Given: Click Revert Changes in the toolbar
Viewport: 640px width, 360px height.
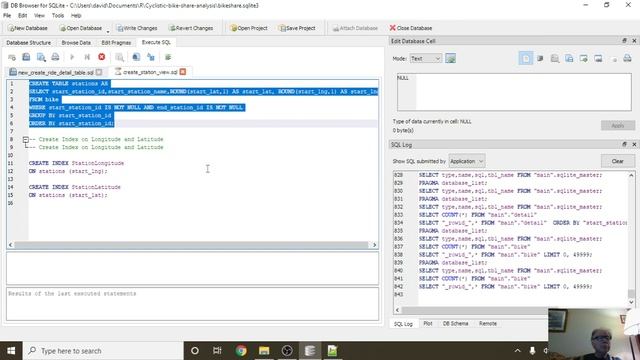Looking at the screenshot, I should point(191,28).
